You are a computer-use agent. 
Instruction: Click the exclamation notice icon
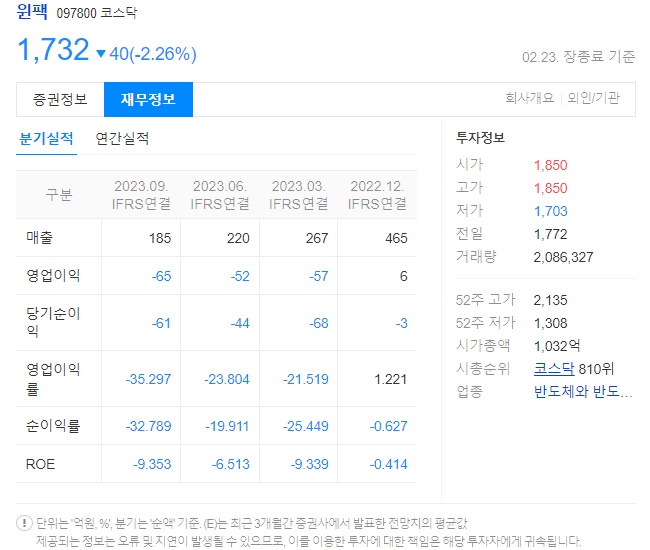point(24,523)
